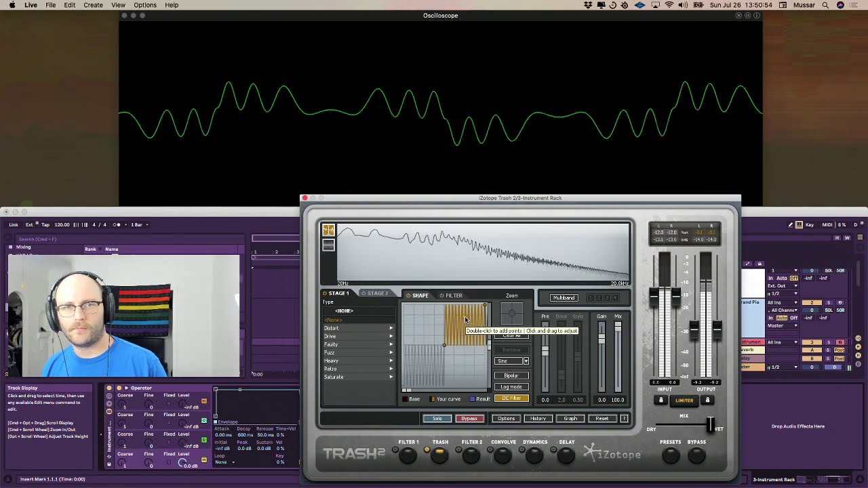Expand the Distort category
Viewport: 868px width, 488px height.
(358, 328)
